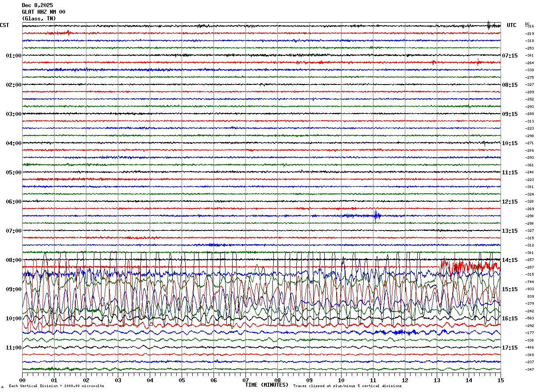The width and height of the screenshot is (536, 392).
Task: Click the UTC timezone header
Action: coord(512,25)
